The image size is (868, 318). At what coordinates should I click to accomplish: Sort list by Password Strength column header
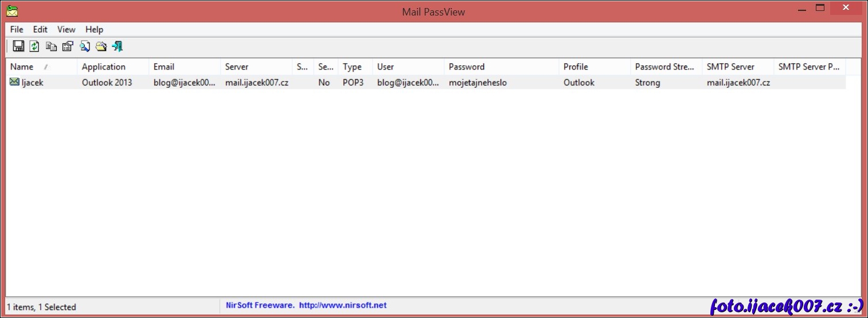665,67
